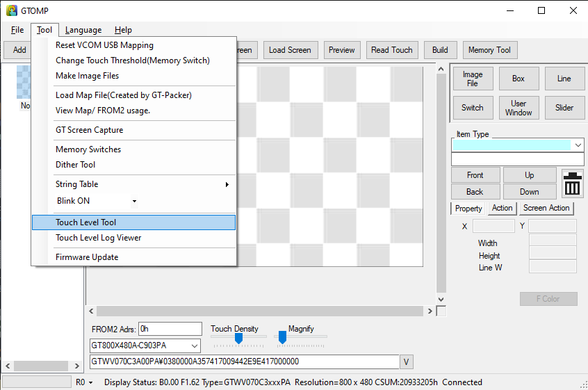Click the horizontal scrollbar right arrow under canvas
The width and height of the screenshot is (588, 390).
pos(428,311)
